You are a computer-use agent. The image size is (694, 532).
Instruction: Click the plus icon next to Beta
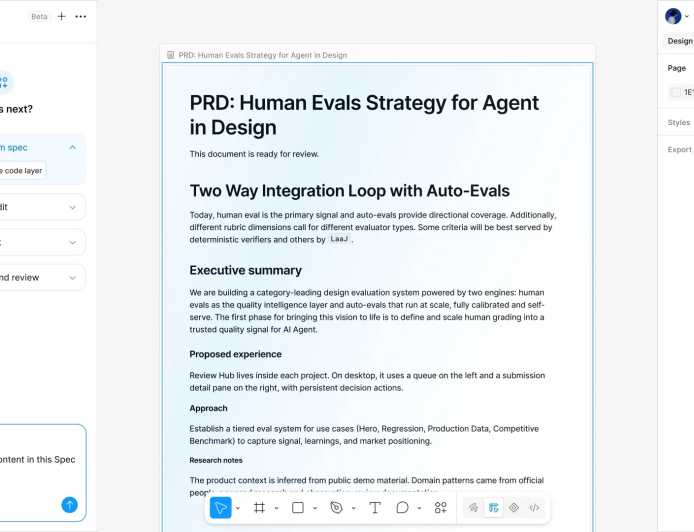point(62,16)
